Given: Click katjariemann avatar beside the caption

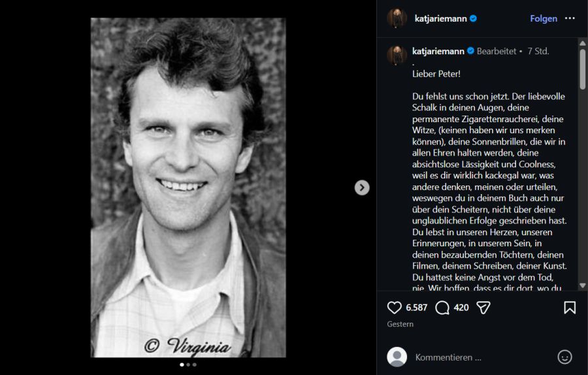Looking at the screenshot, I should click(x=397, y=55).
